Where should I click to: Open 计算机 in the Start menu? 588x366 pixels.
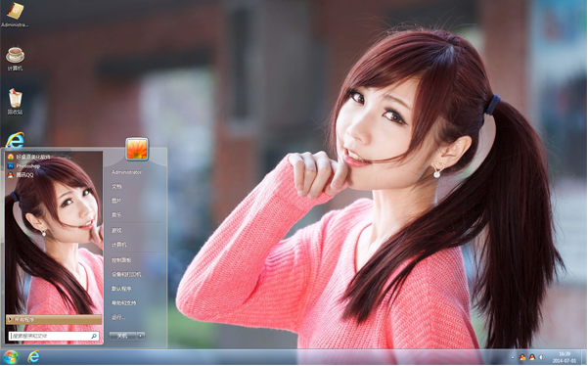tap(119, 245)
